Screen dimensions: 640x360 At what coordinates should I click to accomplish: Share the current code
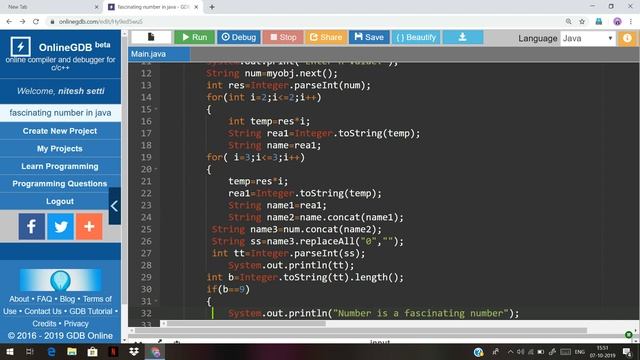[326, 37]
